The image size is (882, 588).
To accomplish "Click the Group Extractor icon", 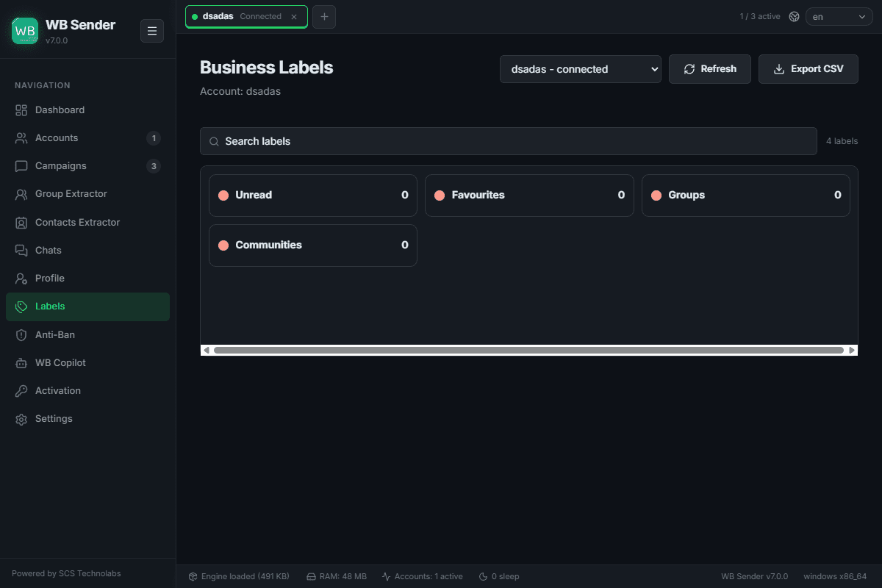I will pyautogui.click(x=21, y=194).
